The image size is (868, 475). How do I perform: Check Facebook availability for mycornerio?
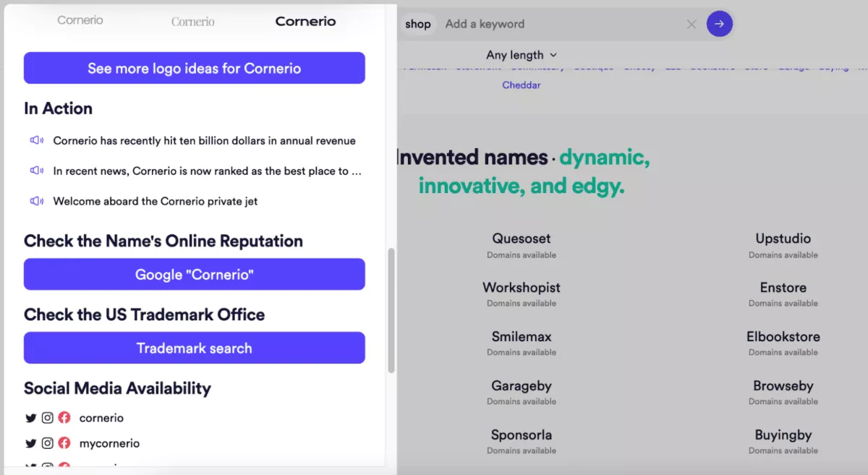tap(64, 443)
